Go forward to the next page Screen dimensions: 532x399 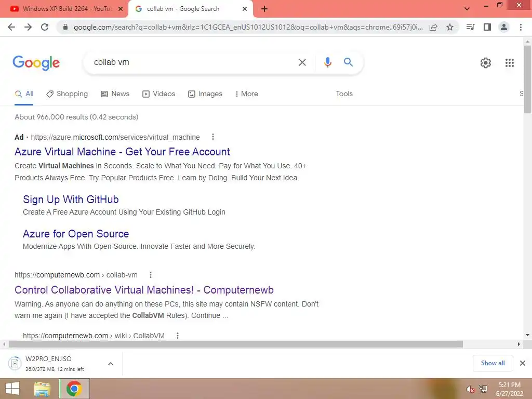point(28,27)
